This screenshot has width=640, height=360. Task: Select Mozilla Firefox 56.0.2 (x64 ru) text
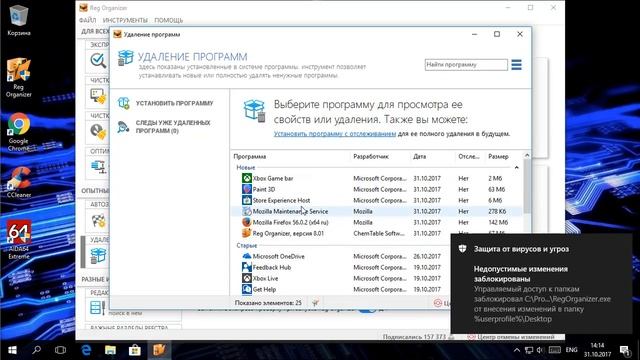(x=290, y=222)
